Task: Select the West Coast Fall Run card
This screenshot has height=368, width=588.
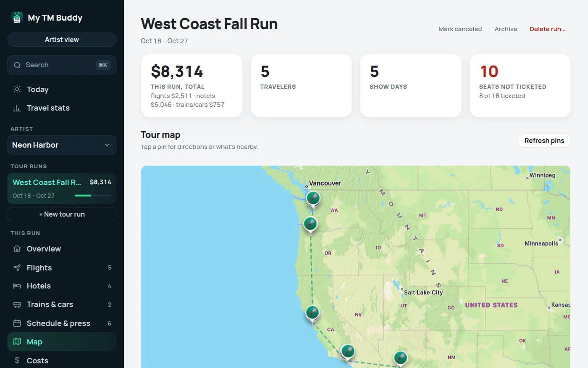Action: 62,188
